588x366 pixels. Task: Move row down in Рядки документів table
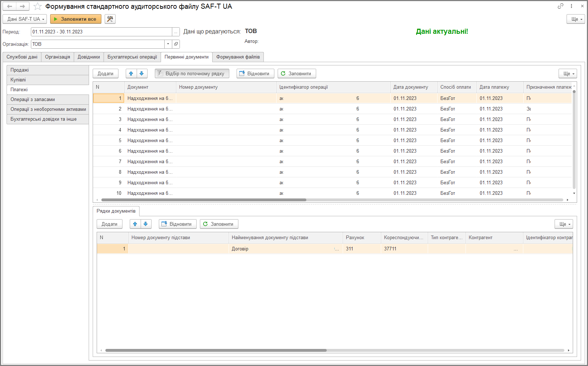click(x=146, y=224)
